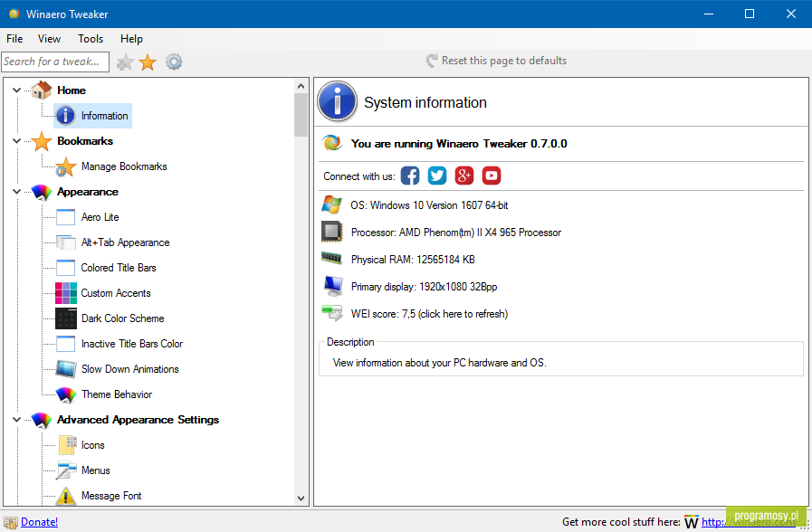
Task: Select Theme Behavior label
Action: pyautogui.click(x=117, y=394)
